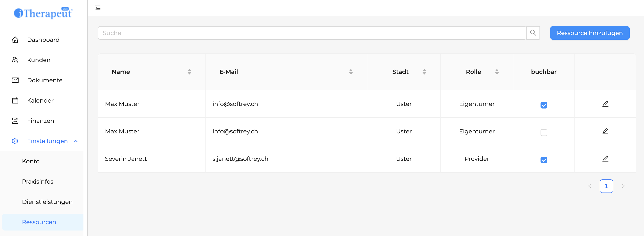Screen dimensions: 644x236
Task: Collapse the Einstellungen menu chevron
Action: [x=76, y=141]
